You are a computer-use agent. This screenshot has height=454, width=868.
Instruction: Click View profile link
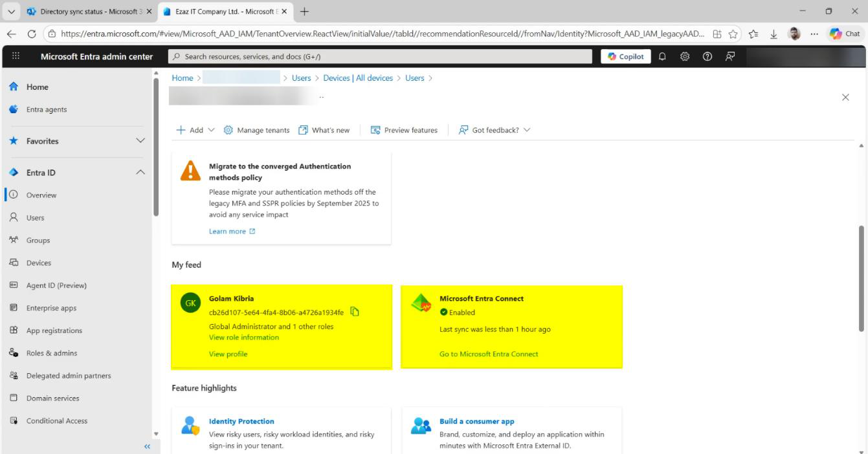click(228, 354)
